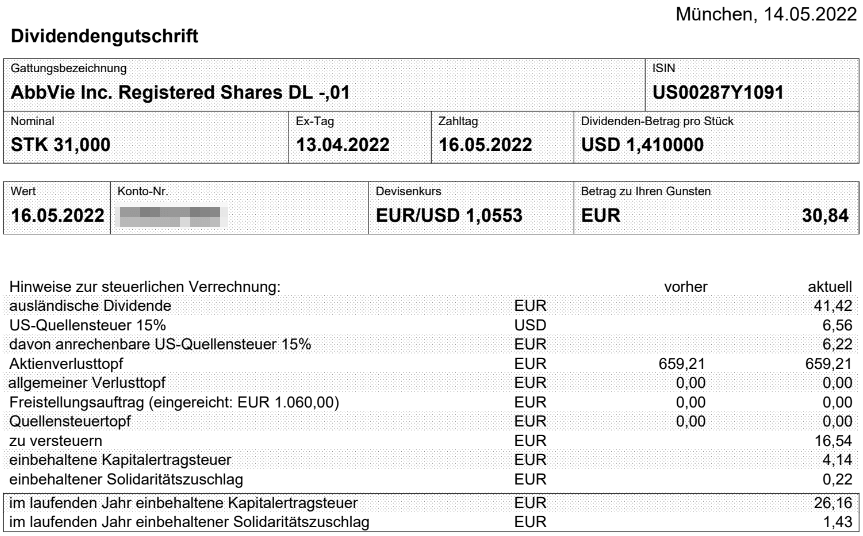This screenshot has height=536, width=863.
Task: Select the ISIN value US00287Y1091
Action: coord(718,92)
